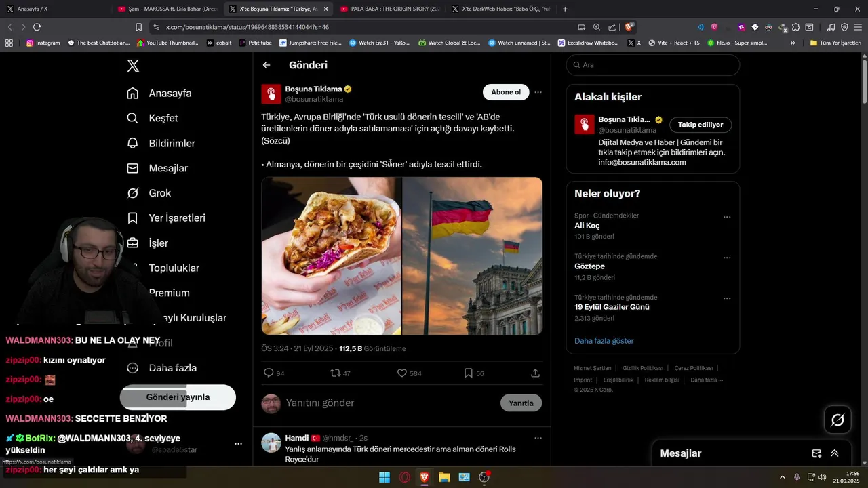This screenshot has height=488, width=868.
Task: Open the browser hamburger menu
Action: (x=857, y=27)
